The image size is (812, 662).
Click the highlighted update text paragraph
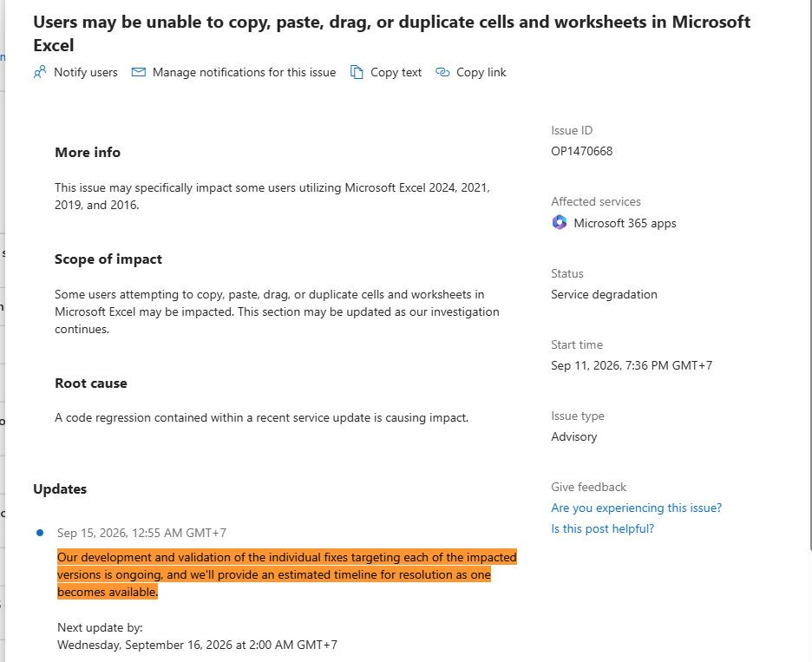click(287, 574)
